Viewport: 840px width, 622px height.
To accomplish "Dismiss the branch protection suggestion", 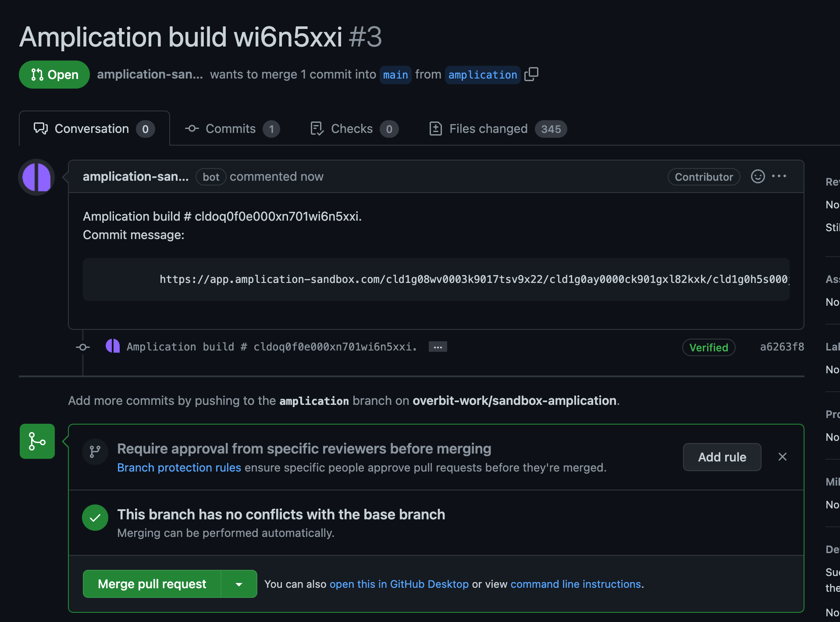I will tap(783, 457).
